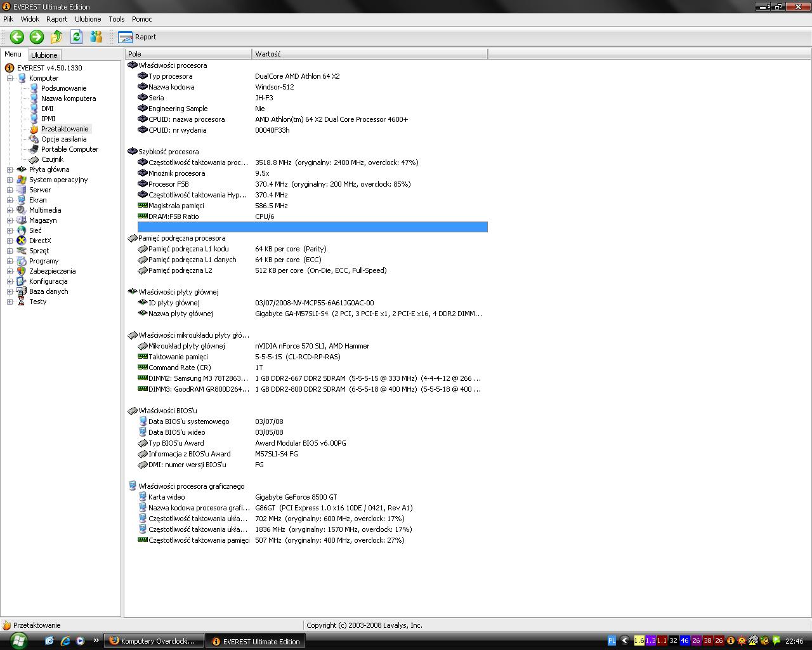Click the Pole column header

188,54
